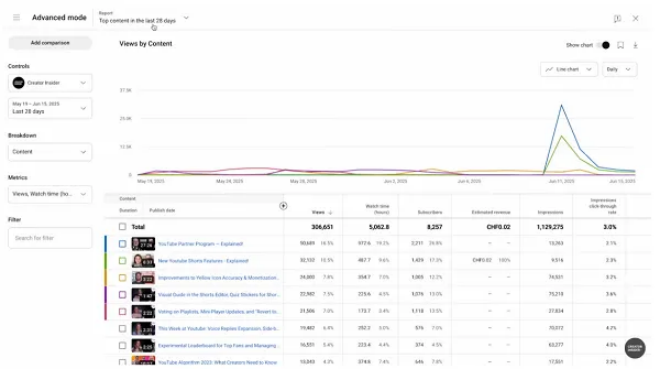Open the Last 28 days date range dropdown
Image resolution: width=660 pixels, height=369 pixels.
tap(50, 108)
